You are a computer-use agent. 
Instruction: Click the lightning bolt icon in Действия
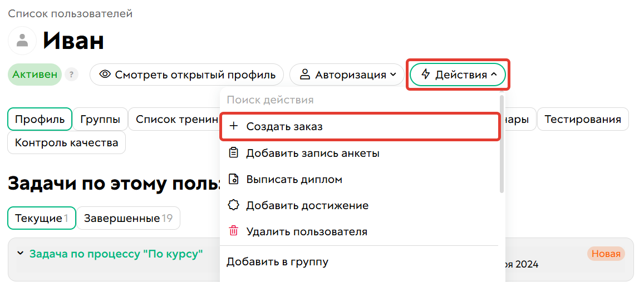point(426,75)
